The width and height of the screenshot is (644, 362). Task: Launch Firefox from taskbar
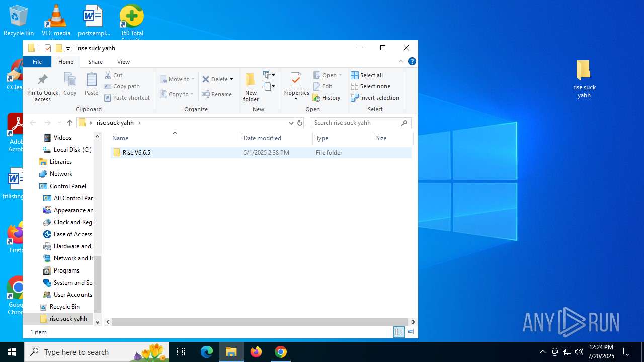click(x=256, y=352)
